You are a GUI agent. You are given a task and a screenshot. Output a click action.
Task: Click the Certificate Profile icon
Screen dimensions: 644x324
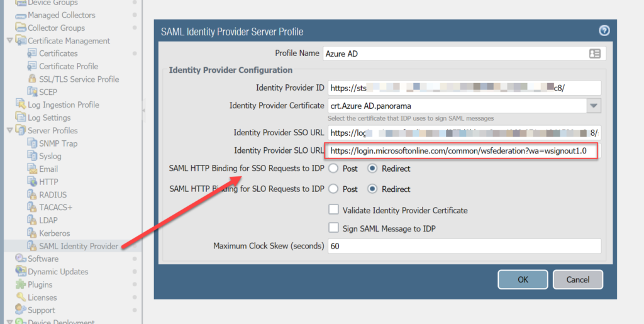click(32, 66)
